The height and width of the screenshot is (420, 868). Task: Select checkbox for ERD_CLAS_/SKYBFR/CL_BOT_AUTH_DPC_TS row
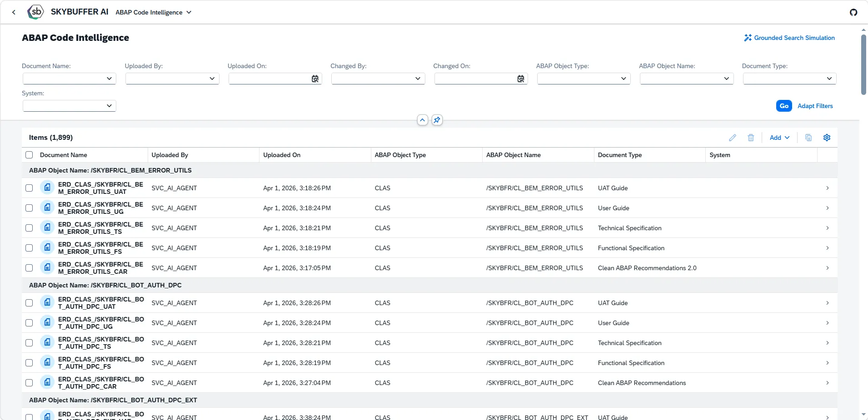tap(29, 343)
